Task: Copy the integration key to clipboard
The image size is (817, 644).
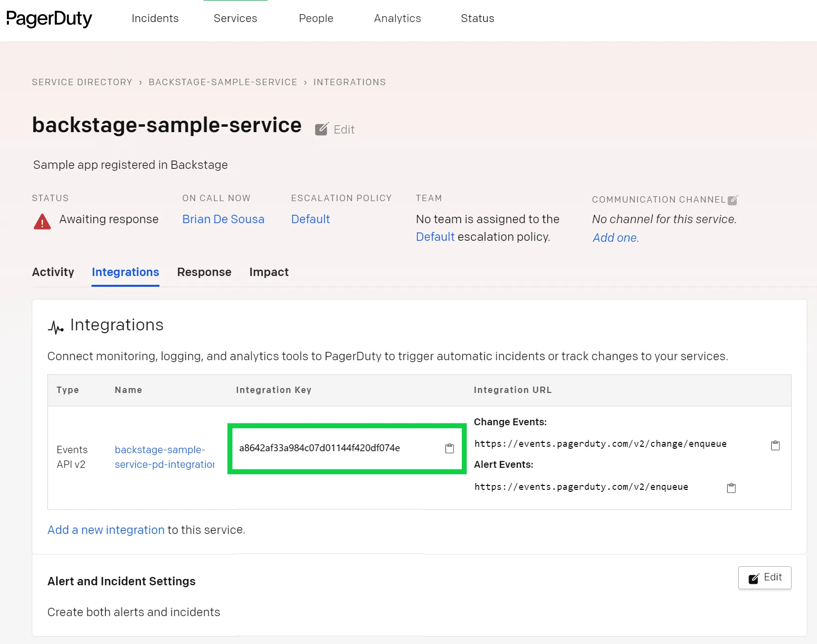Action: pyautogui.click(x=449, y=448)
